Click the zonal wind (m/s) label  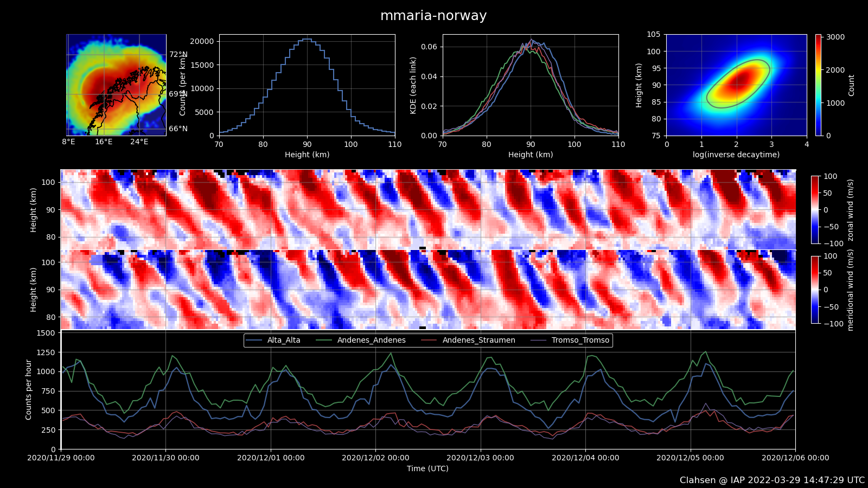pyautogui.click(x=851, y=210)
